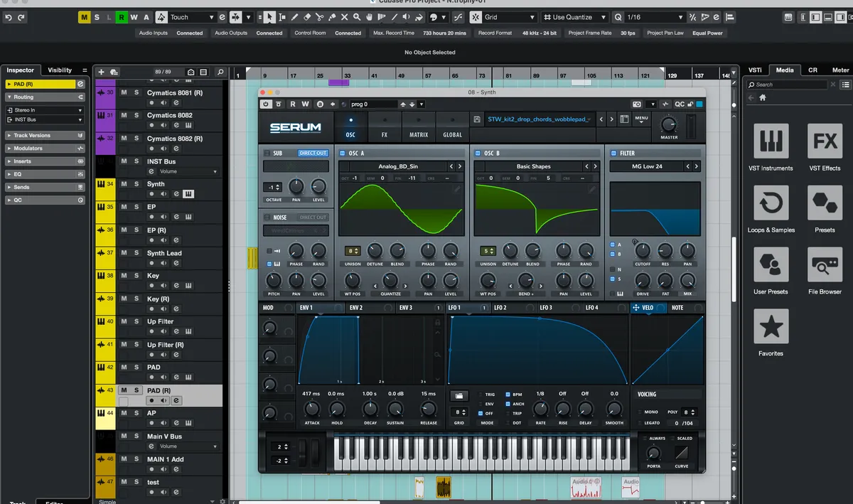Click the add track plus icon
Screen dimensions: 853x504
(x=101, y=72)
